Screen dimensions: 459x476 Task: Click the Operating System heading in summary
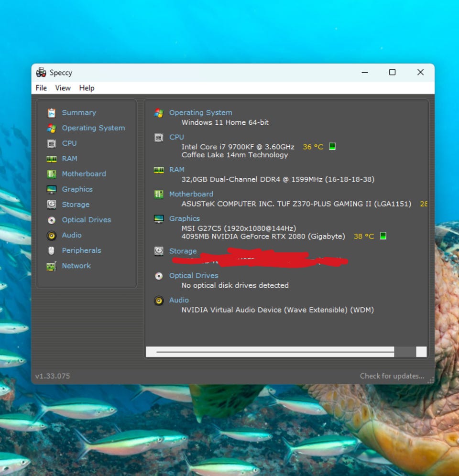[200, 113]
